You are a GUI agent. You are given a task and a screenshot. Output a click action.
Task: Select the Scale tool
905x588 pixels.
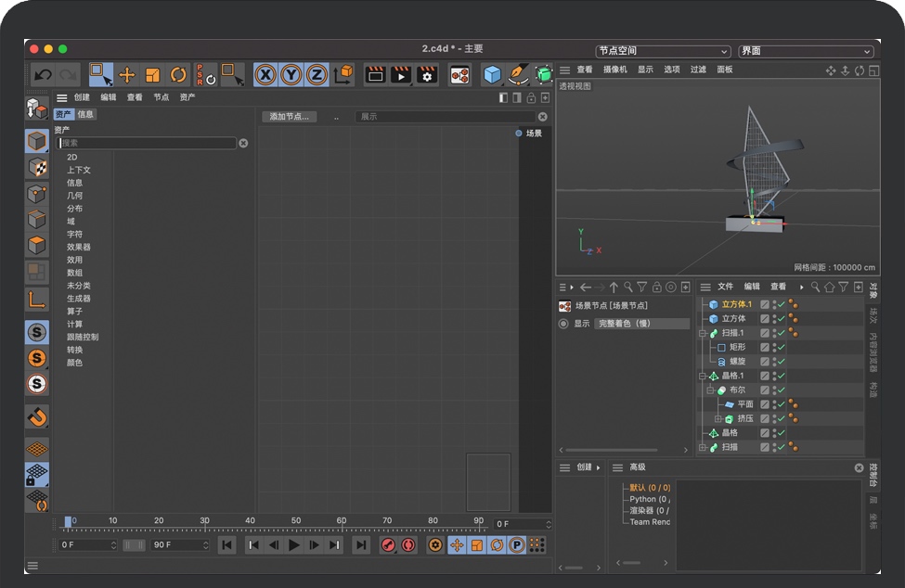coord(151,74)
